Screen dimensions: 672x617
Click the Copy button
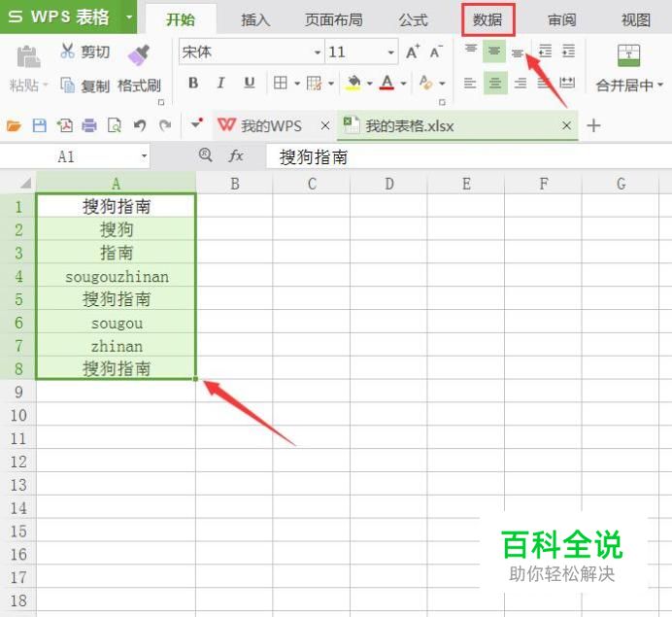coord(84,86)
